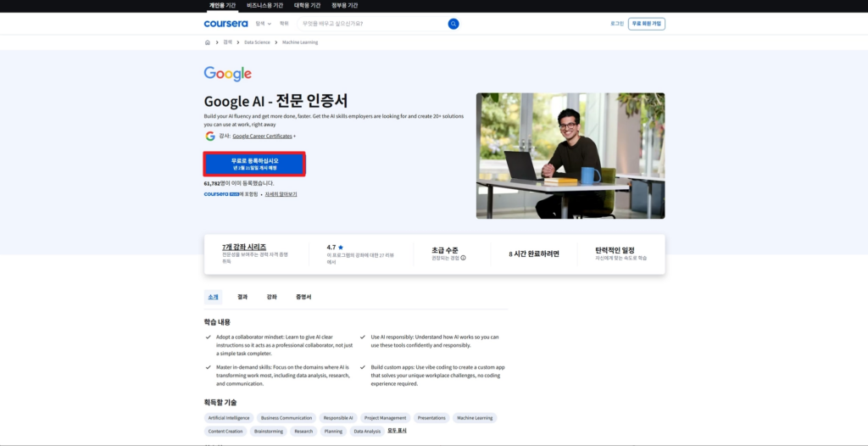Click the Coursera Plus badge logo
The width and height of the screenshot is (868, 446).
pyautogui.click(x=220, y=194)
